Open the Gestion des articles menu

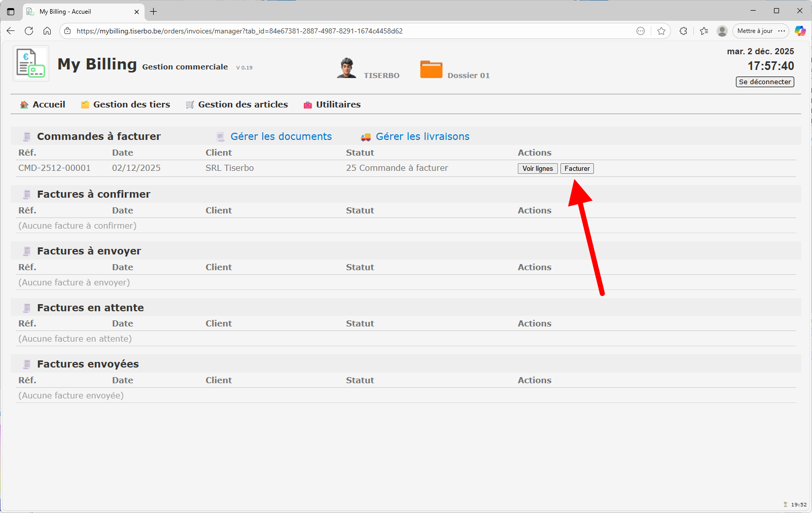tap(242, 104)
